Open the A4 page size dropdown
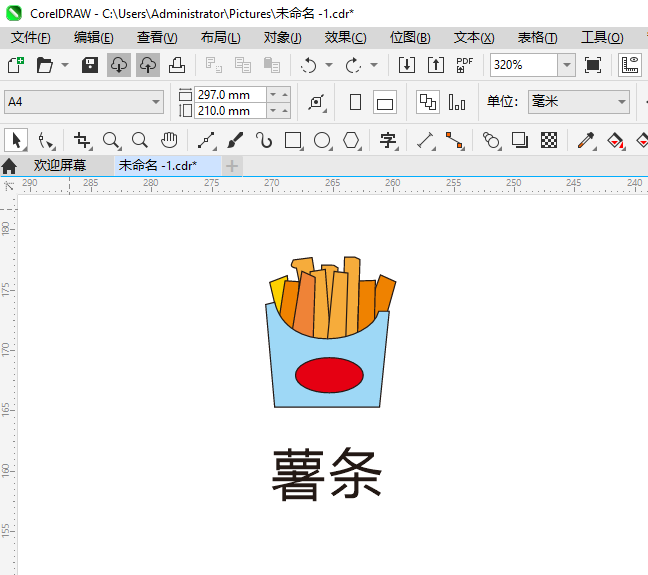The width and height of the screenshot is (648, 575). (84, 102)
